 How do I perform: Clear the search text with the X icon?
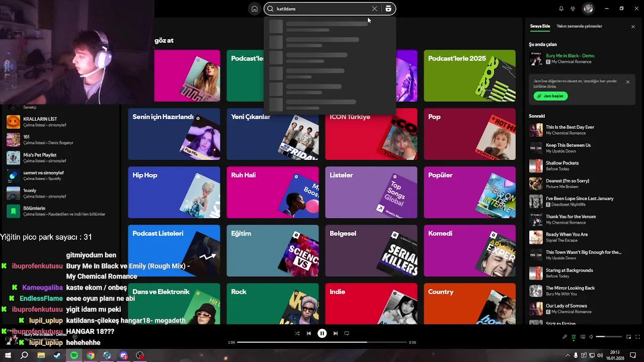click(374, 9)
